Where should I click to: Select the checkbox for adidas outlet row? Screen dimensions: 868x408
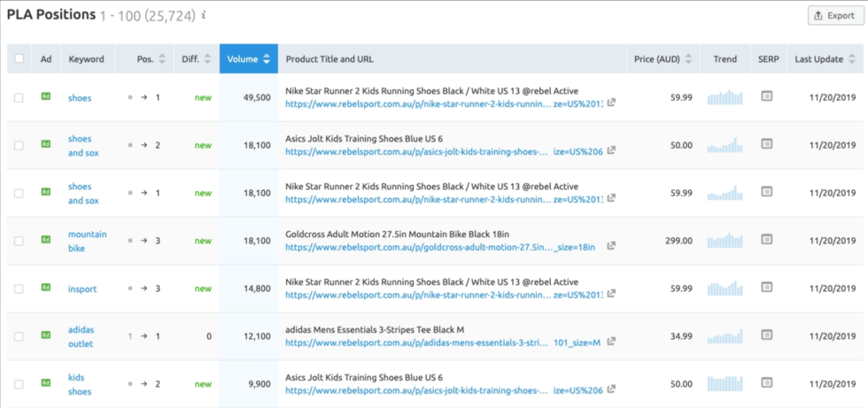[x=19, y=336]
